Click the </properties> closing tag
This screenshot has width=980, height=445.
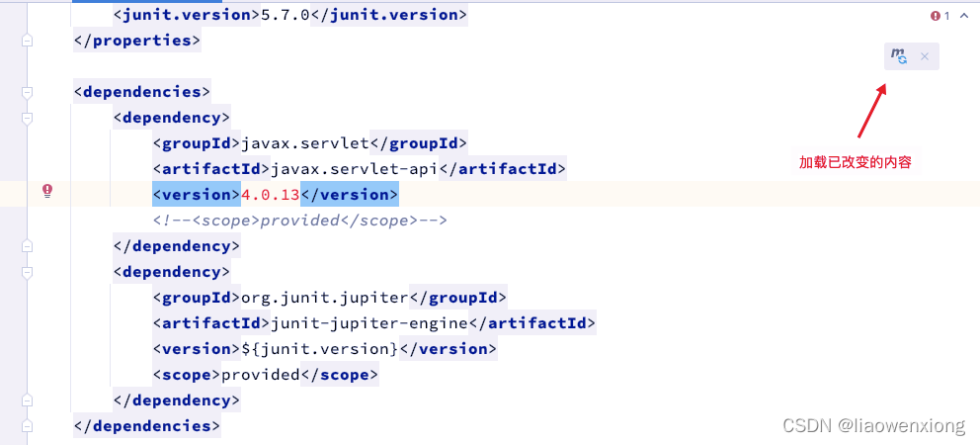(x=137, y=41)
